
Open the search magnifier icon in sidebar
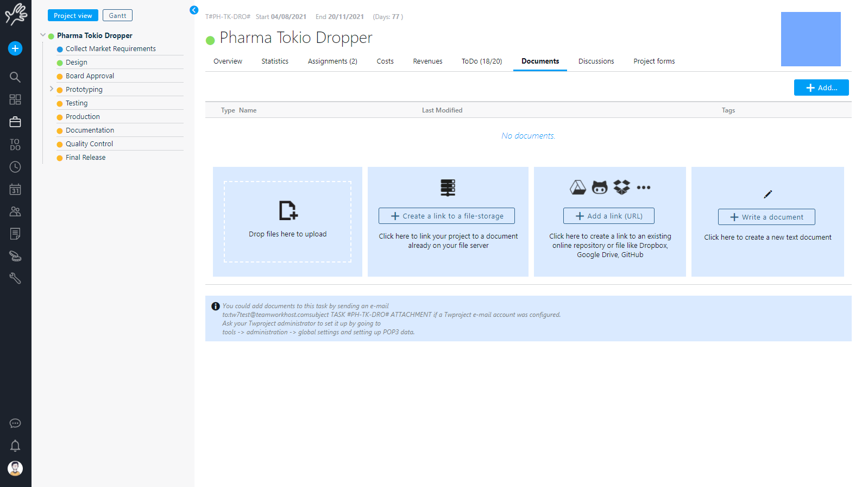(15, 77)
